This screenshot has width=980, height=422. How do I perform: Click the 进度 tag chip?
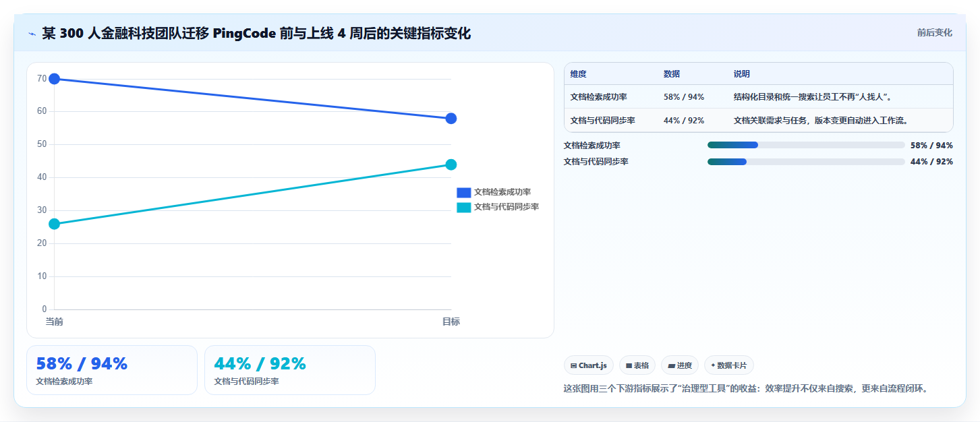coord(680,365)
